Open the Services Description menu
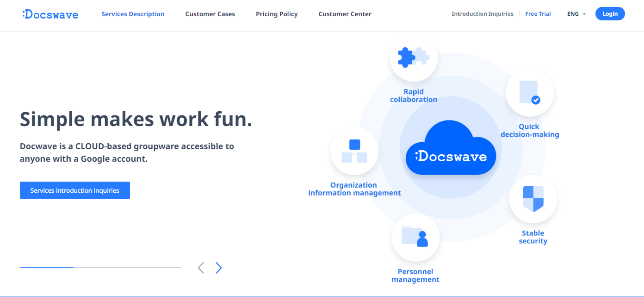This screenshot has width=644, height=297. (x=133, y=14)
